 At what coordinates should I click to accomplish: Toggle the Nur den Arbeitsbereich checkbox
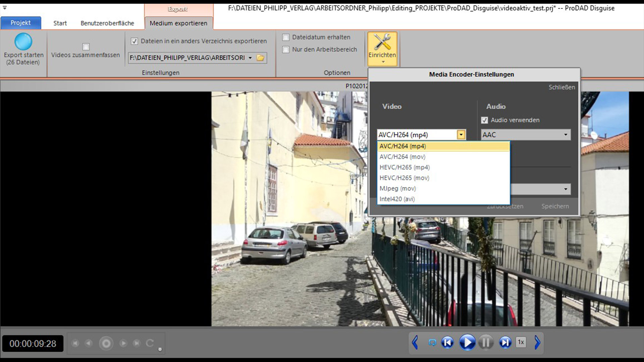click(x=286, y=50)
